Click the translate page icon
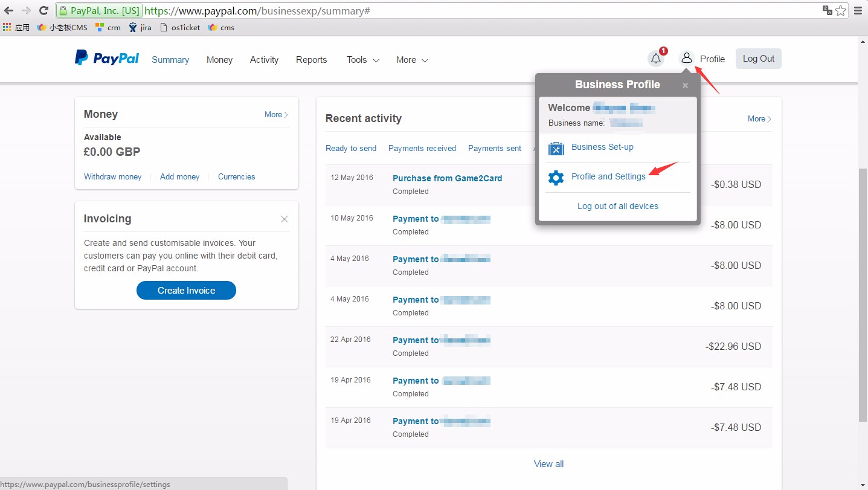 [828, 10]
